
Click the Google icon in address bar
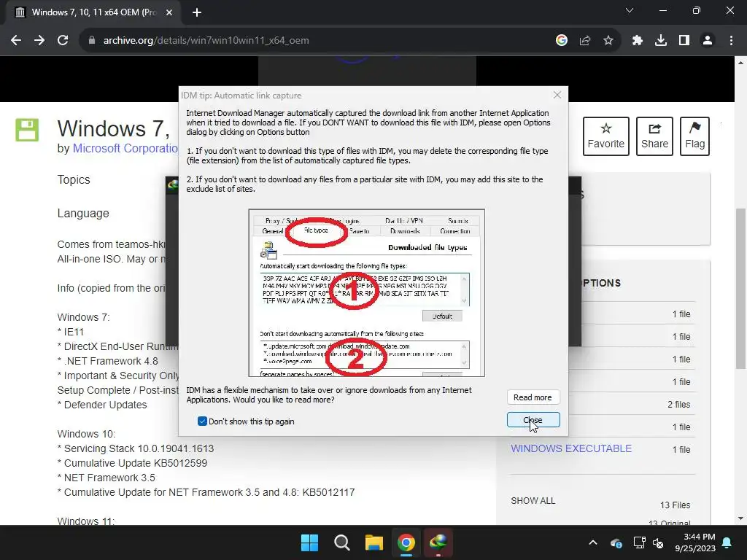(x=562, y=41)
